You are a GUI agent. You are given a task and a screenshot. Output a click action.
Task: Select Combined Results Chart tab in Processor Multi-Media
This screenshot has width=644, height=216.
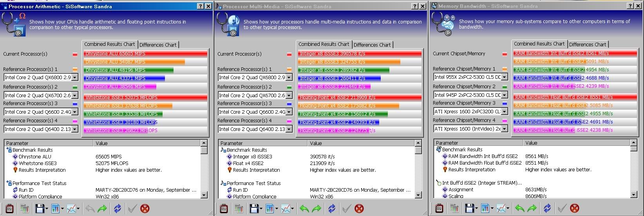click(x=324, y=44)
